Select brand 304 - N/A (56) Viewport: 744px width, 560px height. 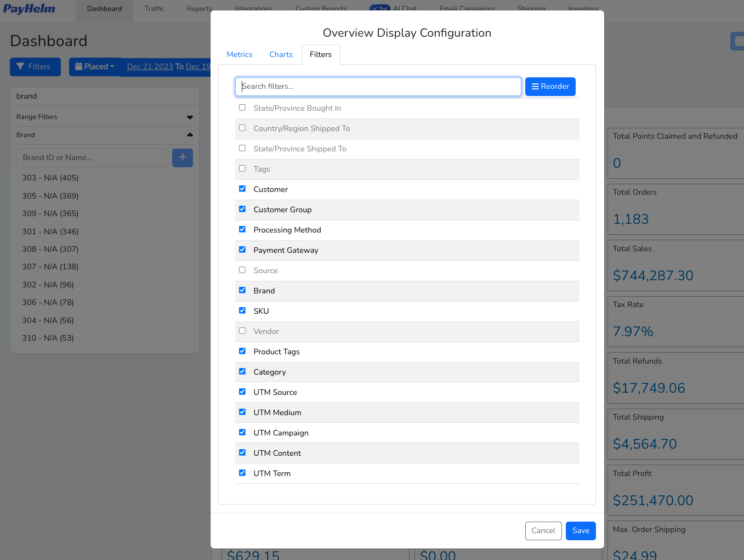[48, 320]
